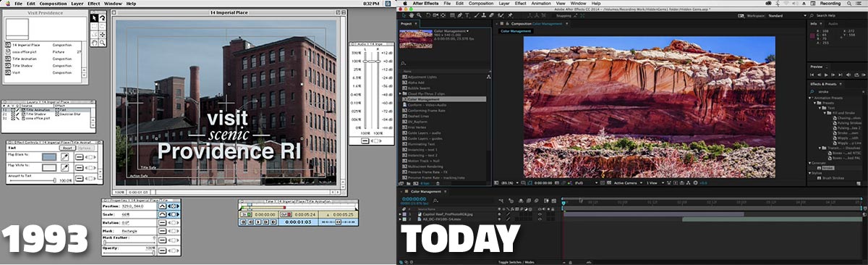Select the rotate tool in 1993 tool palette
Screen dimensions: 868x265
103,18
